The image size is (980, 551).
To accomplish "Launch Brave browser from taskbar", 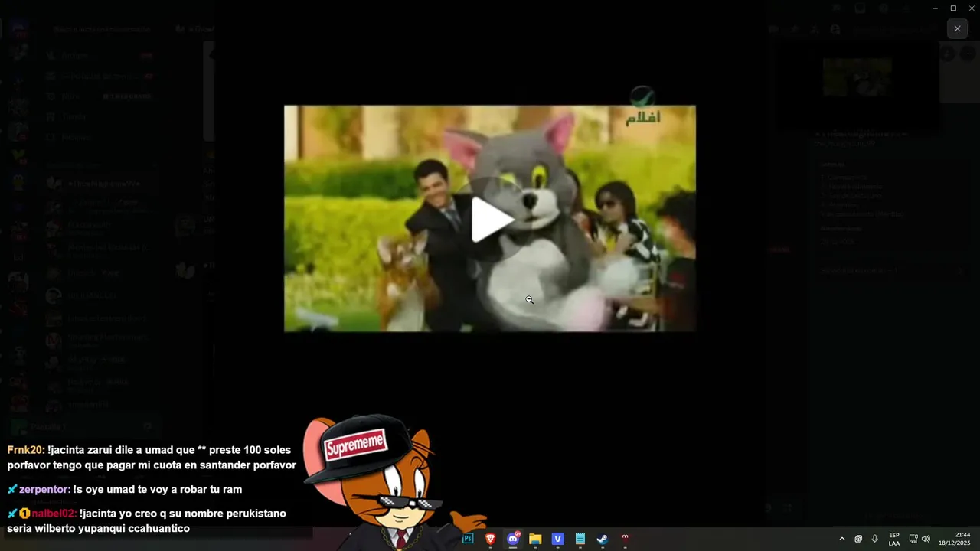I will 491,539.
